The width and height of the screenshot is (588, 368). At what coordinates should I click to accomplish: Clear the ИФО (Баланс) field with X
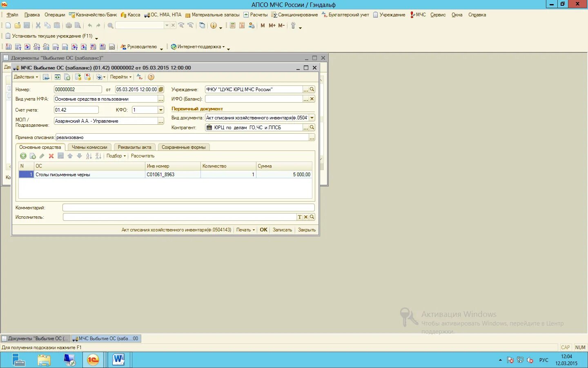(x=312, y=99)
